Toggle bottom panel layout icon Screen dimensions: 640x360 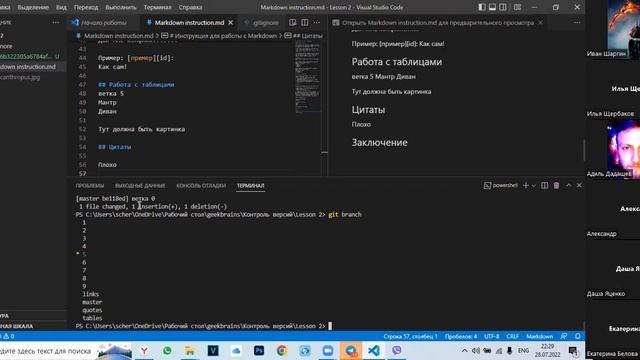coord(493,7)
